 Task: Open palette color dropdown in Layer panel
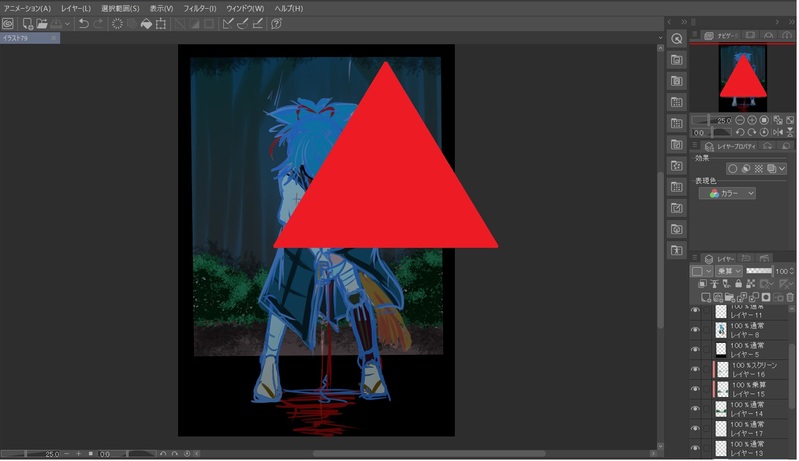(701, 271)
